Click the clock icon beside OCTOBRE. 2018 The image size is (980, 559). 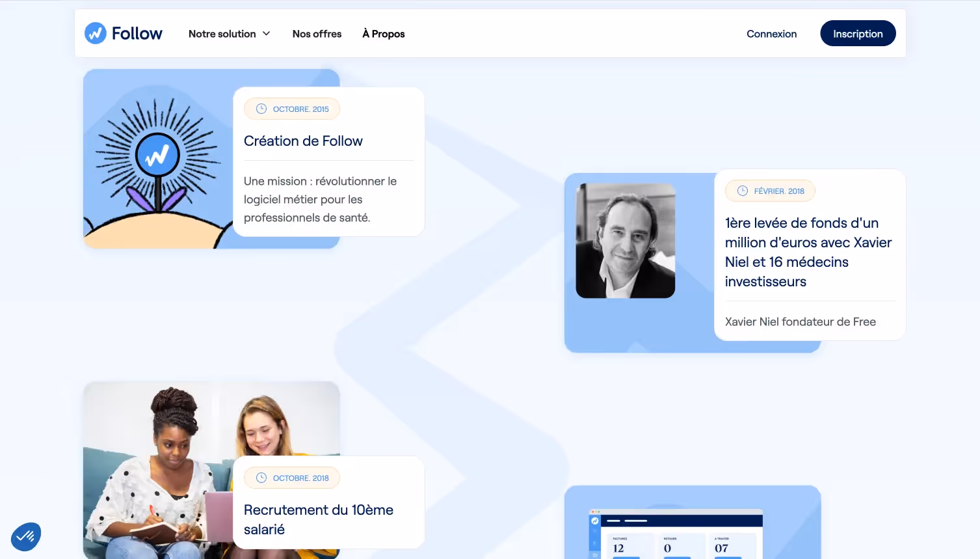coord(261,478)
